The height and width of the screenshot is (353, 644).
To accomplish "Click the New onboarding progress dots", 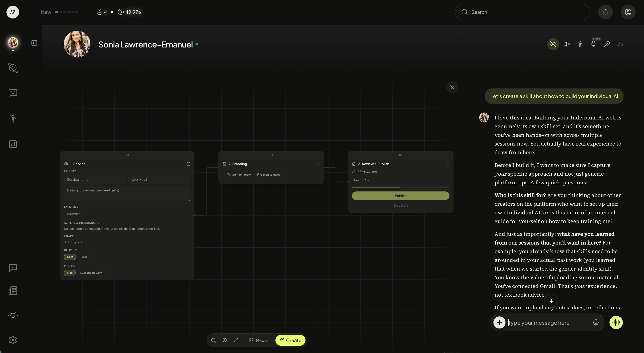I will [x=67, y=12].
